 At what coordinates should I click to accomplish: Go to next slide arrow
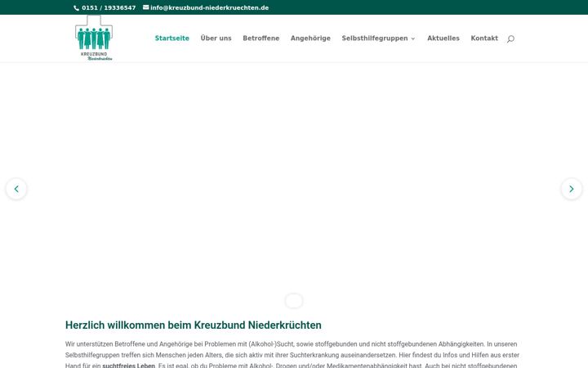(x=571, y=189)
